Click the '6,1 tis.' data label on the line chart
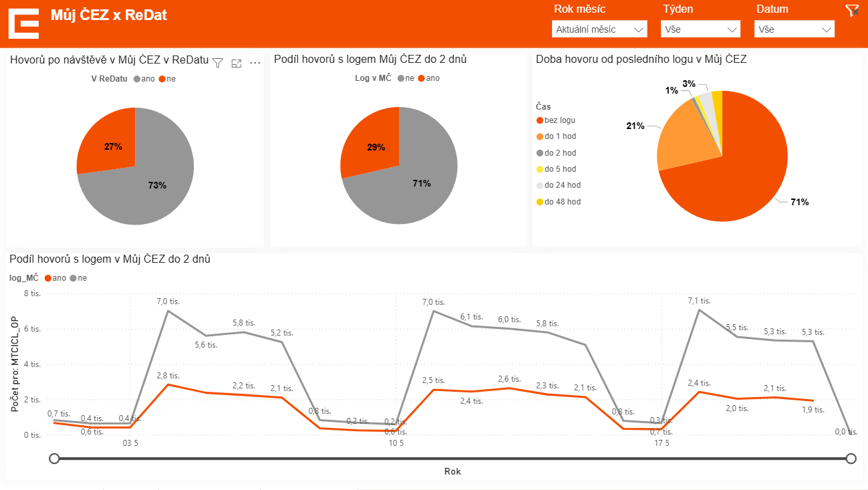868x490 pixels. 471,317
